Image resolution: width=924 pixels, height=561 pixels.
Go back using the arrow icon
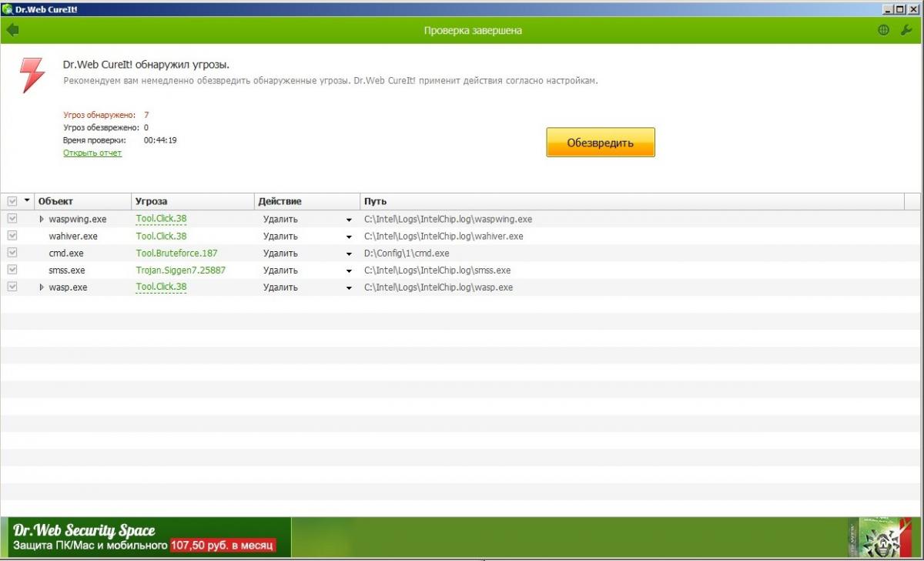(x=12, y=30)
